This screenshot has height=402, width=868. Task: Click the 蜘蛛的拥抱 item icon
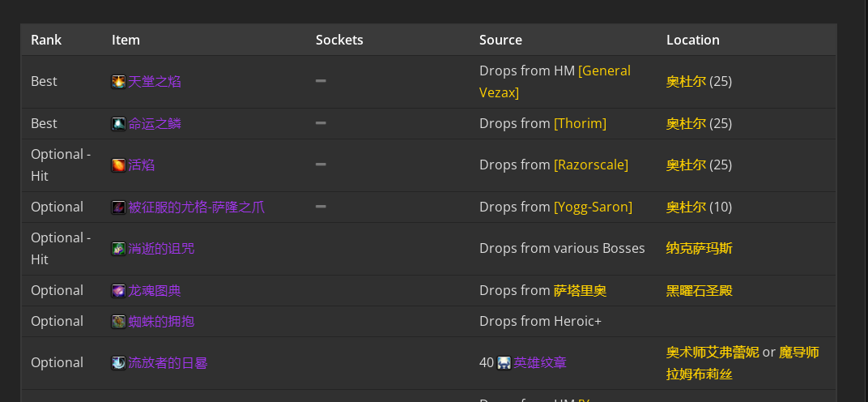click(x=118, y=322)
